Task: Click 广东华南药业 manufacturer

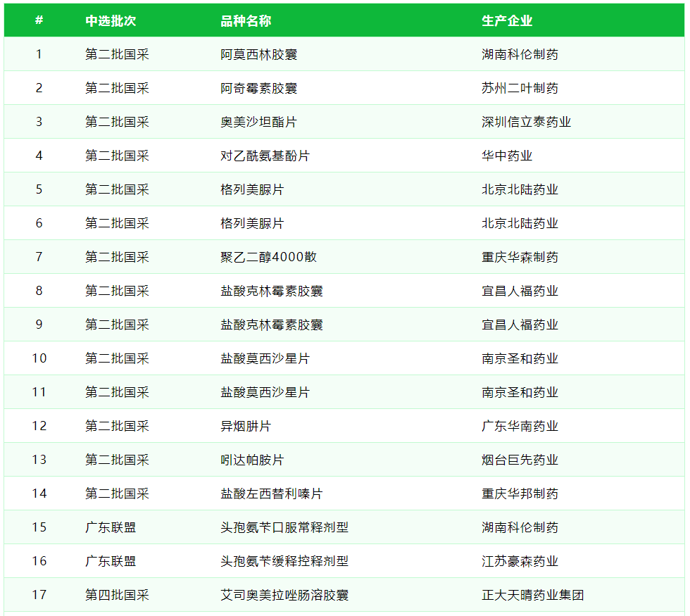Action: (520, 426)
